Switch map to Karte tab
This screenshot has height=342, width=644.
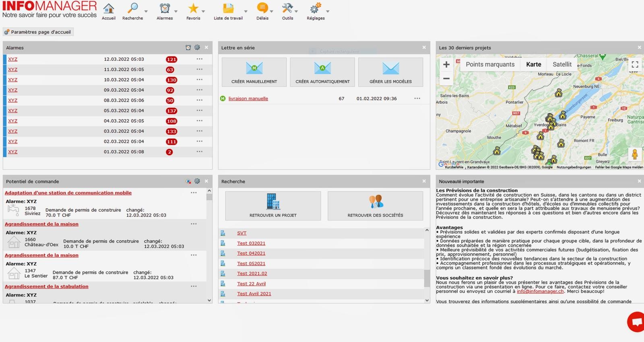pos(534,64)
